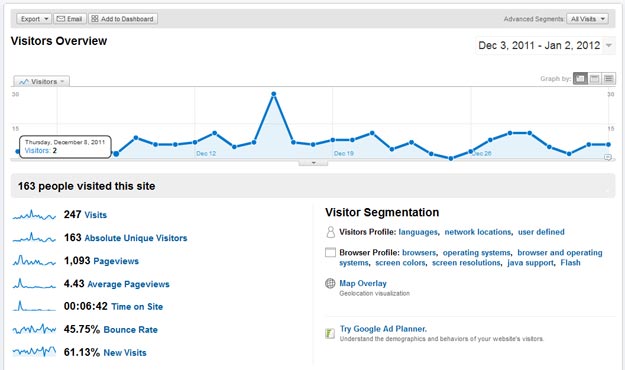Click the Time on Site sparkline
The width and height of the screenshot is (625, 370).
click(x=34, y=306)
